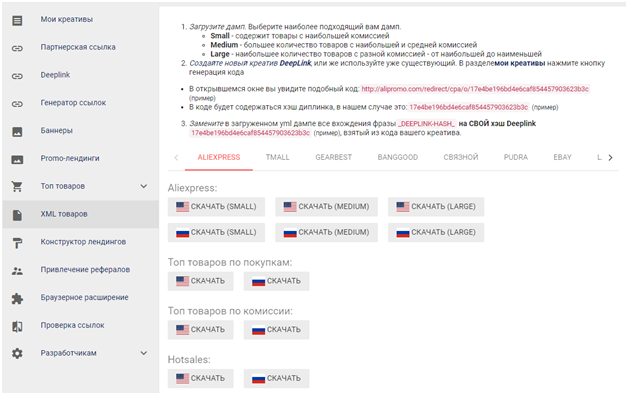Click the alipromo.com redirect example URL
Screen dimensions: 628x395
click(x=475, y=89)
